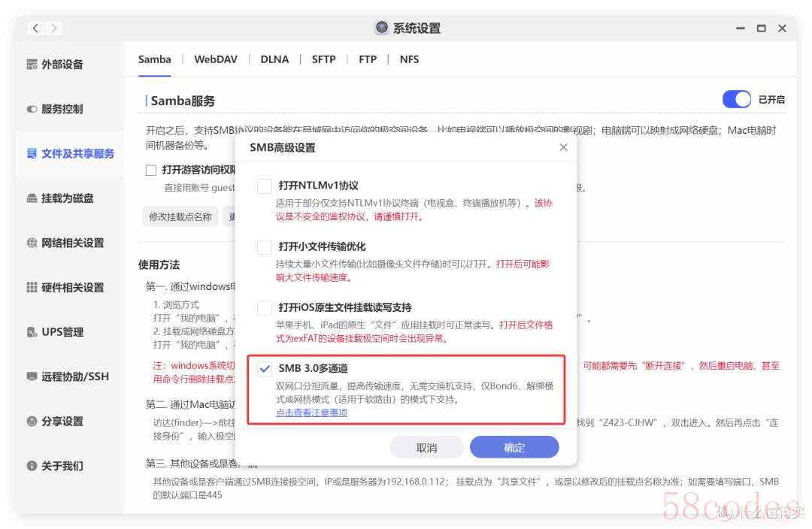Click the 分享设置 sidebar icon
Screen dimensions: 812x529
click(x=32, y=422)
